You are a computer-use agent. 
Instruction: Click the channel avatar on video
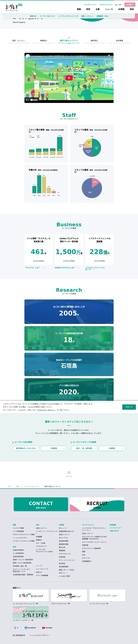point(28,56)
